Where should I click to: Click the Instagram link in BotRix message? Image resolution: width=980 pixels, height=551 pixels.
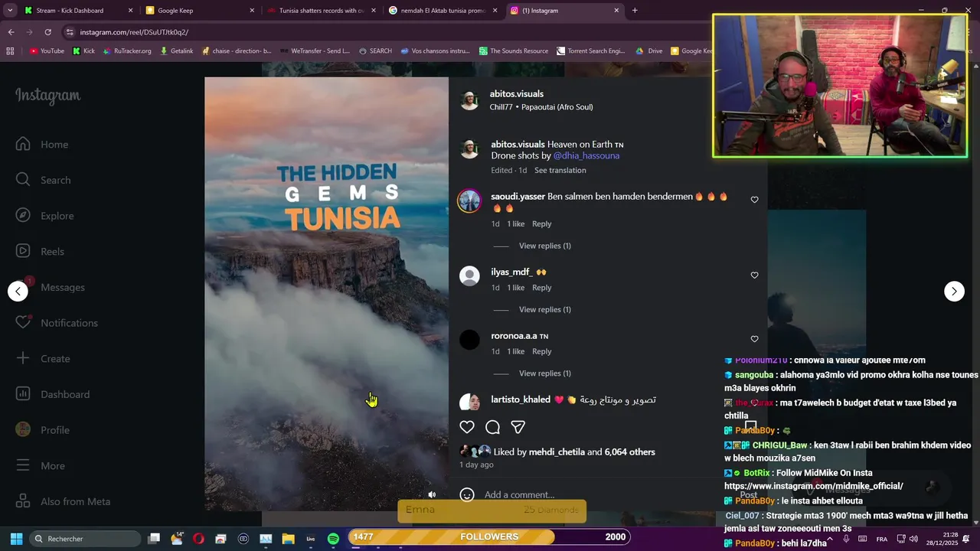click(x=813, y=486)
